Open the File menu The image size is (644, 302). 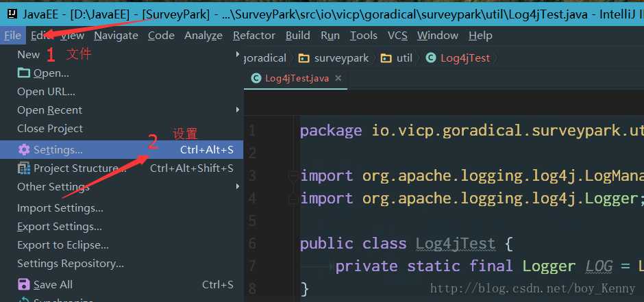pyautogui.click(x=12, y=36)
